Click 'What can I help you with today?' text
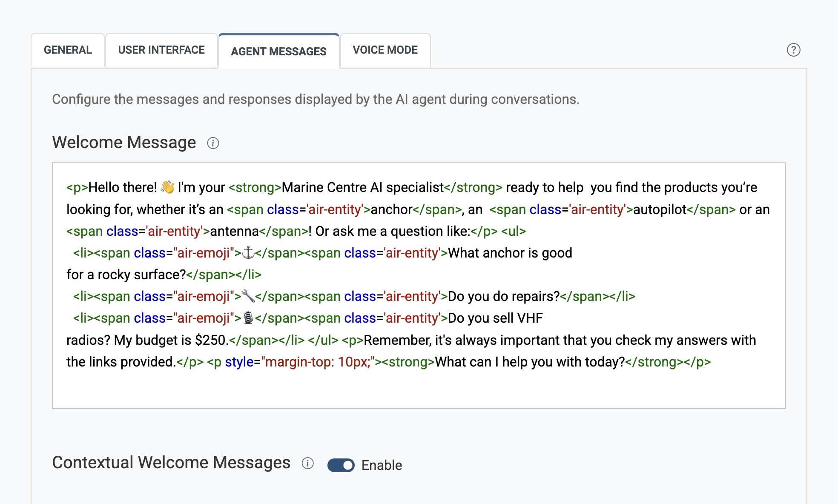Image resolution: width=838 pixels, height=504 pixels. coord(529,362)
